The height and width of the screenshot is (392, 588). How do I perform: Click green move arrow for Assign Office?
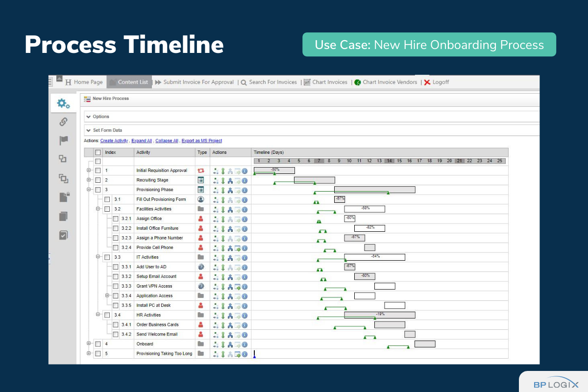click(x=223, y=219)
